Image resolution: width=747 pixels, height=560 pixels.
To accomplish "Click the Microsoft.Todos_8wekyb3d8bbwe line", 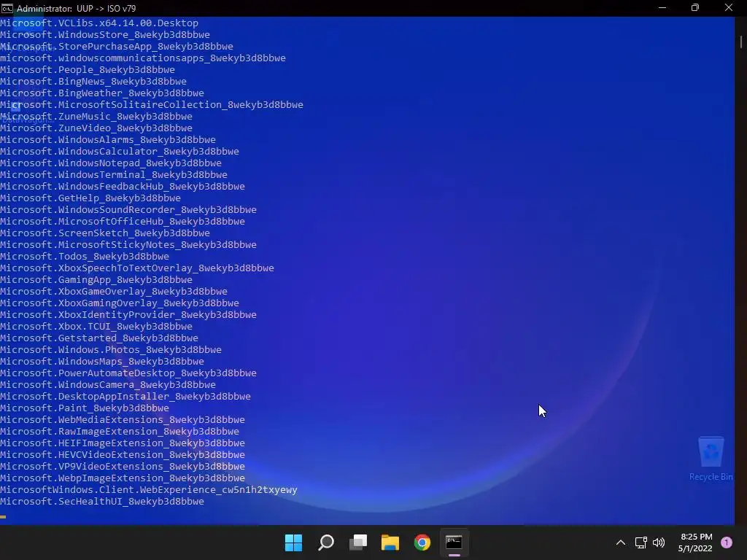I will pyautogui.click(x=85, y=256).
